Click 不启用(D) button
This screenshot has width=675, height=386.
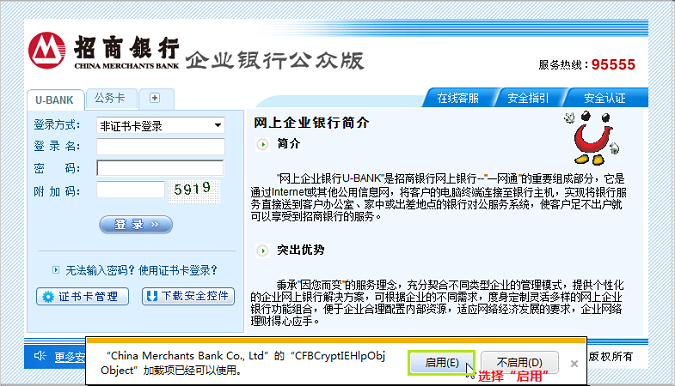coord(520,363)
